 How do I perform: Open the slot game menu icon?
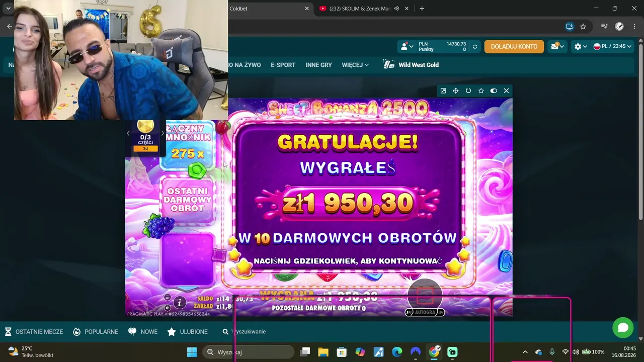pos(168,298)
